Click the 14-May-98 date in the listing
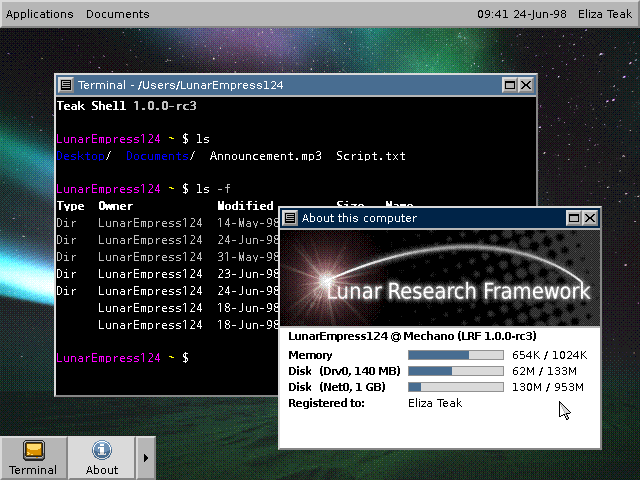The image size is (640, 480). pos(248,223)
